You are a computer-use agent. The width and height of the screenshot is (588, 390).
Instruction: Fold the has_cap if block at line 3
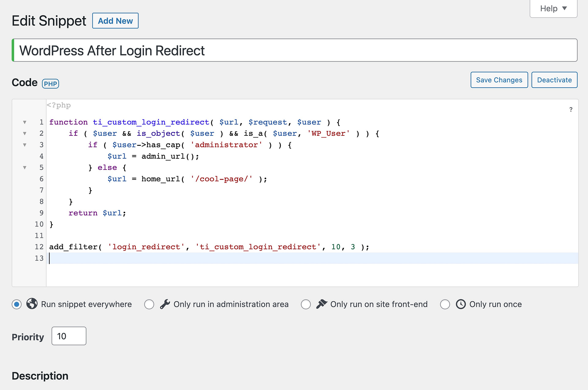(25, 145)
